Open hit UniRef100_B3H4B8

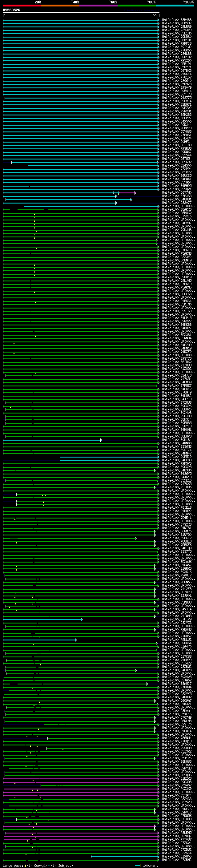pyautogui.click(x=176, y=20)
